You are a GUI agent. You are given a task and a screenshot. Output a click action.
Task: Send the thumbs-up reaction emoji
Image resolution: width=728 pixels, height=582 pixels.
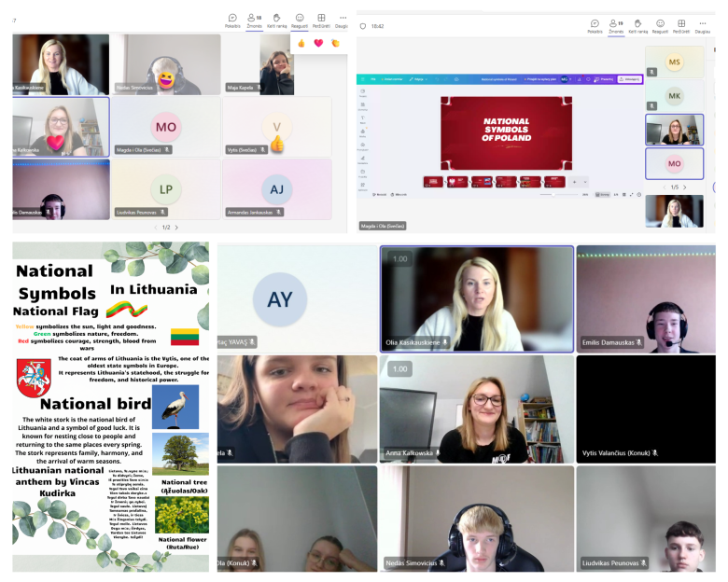pyautogui.click(x=301, y=43)
